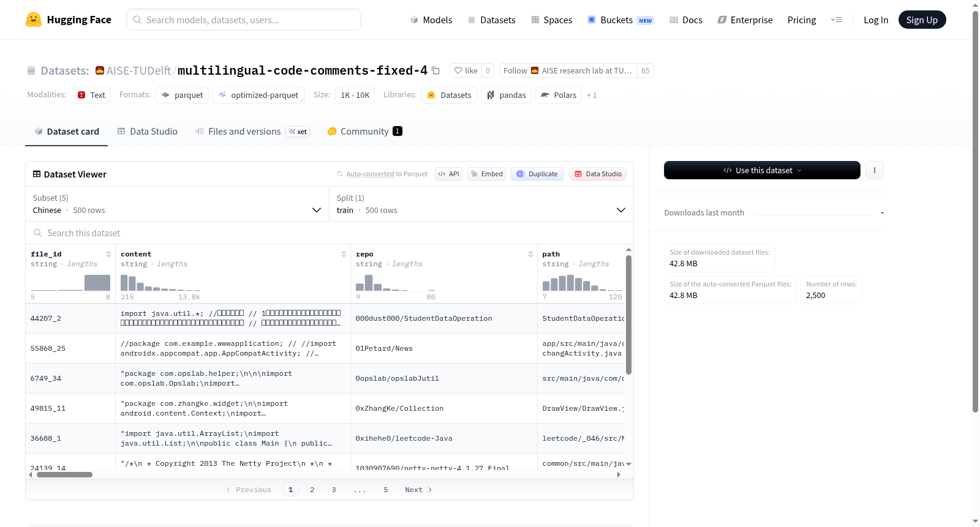The width and height of the screenshot is (980, 527).
Task: Switch to Files and versions tab
Action: point(252,131)
